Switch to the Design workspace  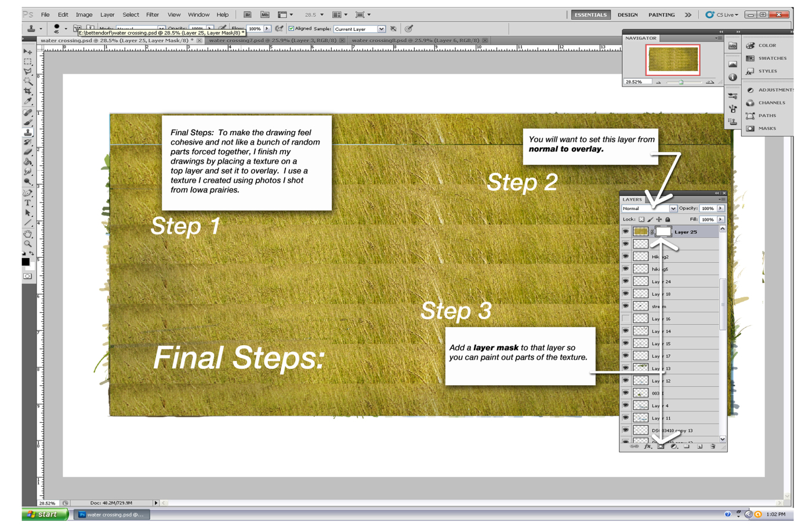click(x=627, y=15)
